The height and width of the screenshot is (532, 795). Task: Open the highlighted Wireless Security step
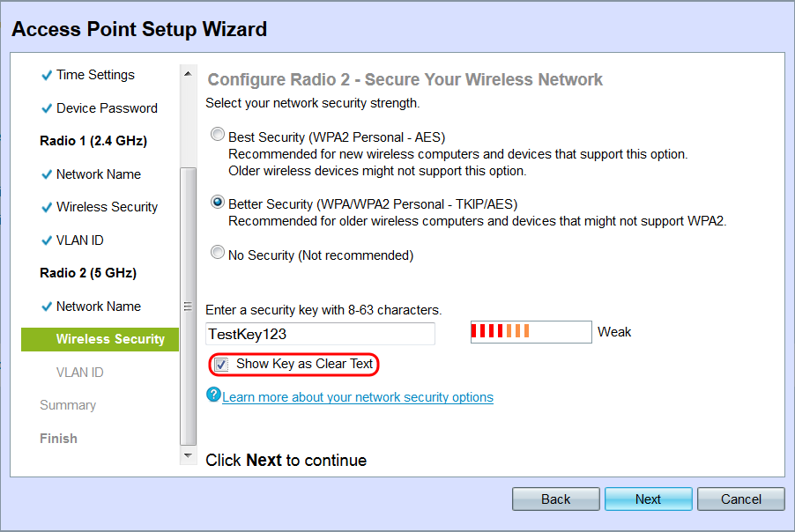click(x=110, y=339)
